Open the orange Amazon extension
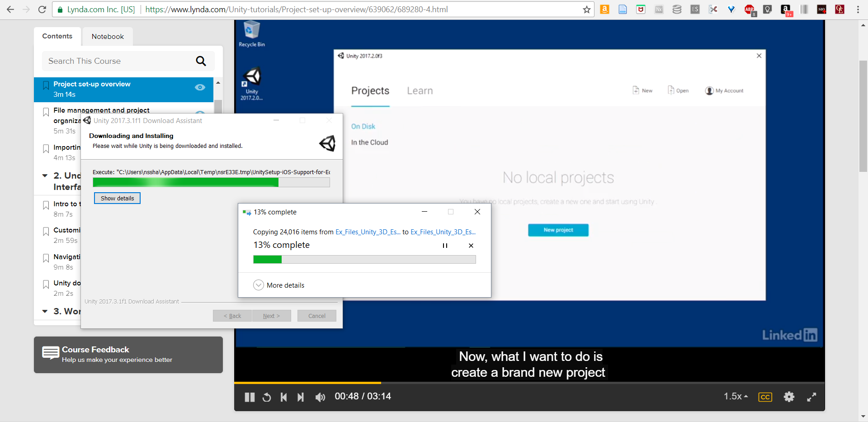The image size is (868, 422). pyautogui.click(x=604, y=9)
